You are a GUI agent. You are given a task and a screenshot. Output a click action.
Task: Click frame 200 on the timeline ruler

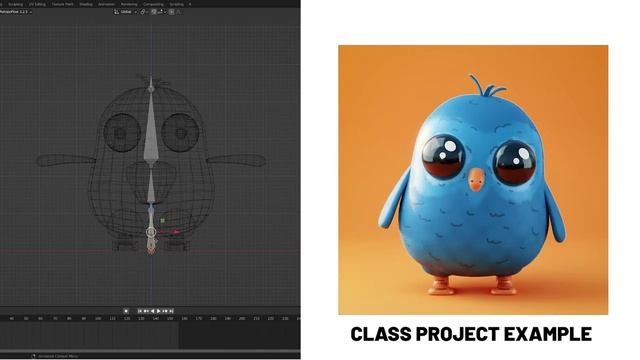242,318
